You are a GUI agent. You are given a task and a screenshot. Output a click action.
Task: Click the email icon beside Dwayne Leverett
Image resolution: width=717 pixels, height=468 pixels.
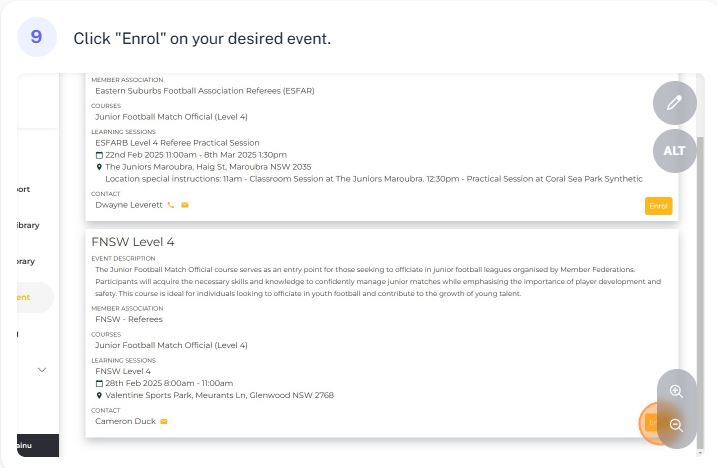pyautogui.click(x=185, y=205)
